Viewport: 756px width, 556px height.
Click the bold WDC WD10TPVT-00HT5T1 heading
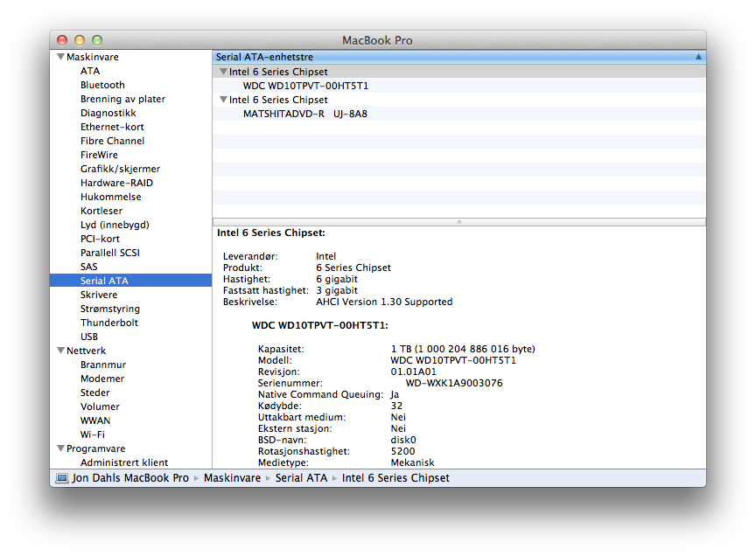320,326
